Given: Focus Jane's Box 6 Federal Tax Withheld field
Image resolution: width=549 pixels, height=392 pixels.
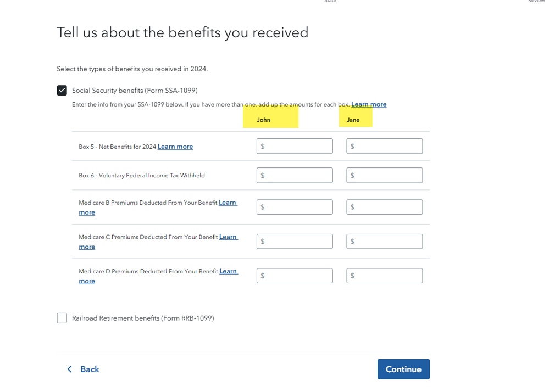Looking at the screenshot, I should pyautogui.click(x=385, y=175).
